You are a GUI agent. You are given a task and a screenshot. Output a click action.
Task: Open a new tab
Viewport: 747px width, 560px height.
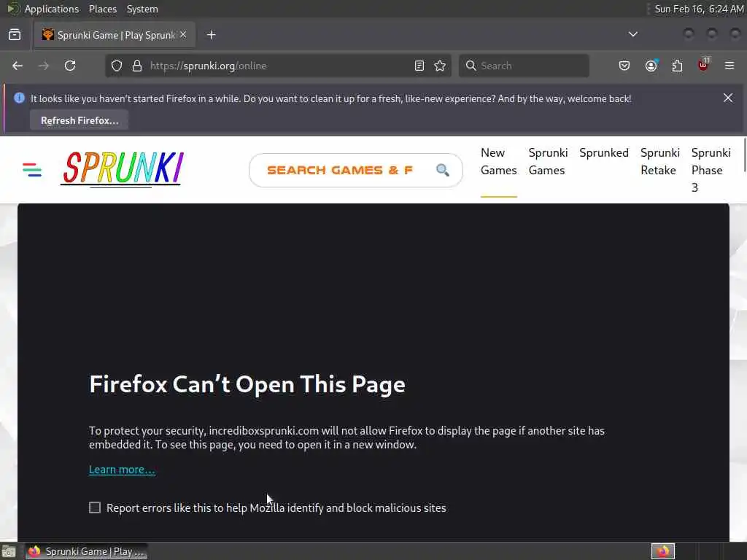point(211,35)
